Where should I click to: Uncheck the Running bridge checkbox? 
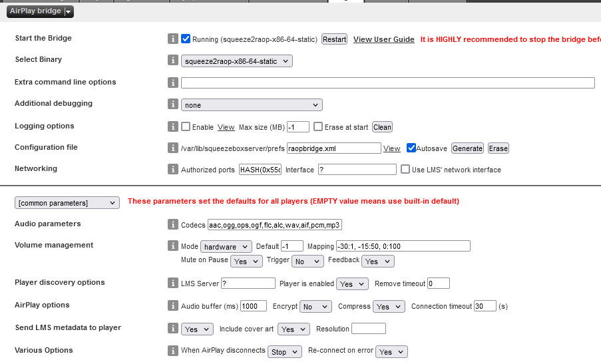[x=186, y=39]
